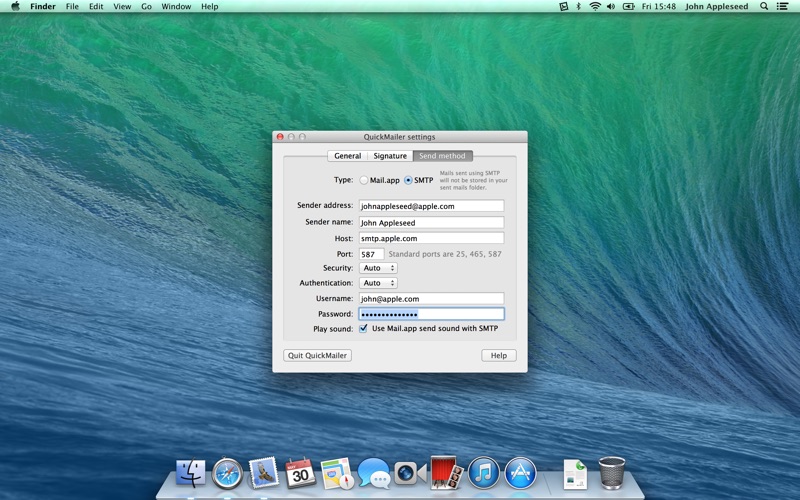This screenshot has height=500, width=800.
Task: Click the Sender name field
Action: click(432, 222)
